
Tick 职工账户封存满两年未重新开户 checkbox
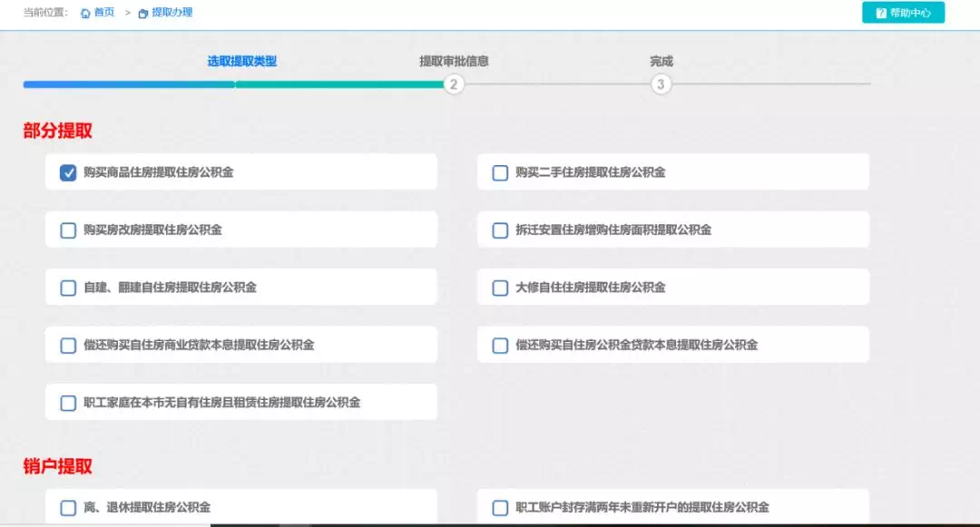pyautogui.click(x=500, y=508)
